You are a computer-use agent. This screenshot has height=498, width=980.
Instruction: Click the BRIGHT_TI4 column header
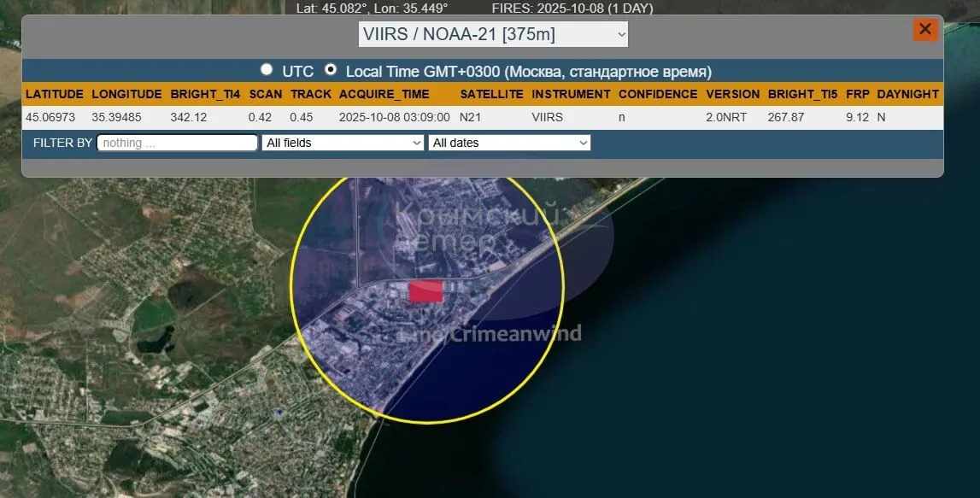205,94
